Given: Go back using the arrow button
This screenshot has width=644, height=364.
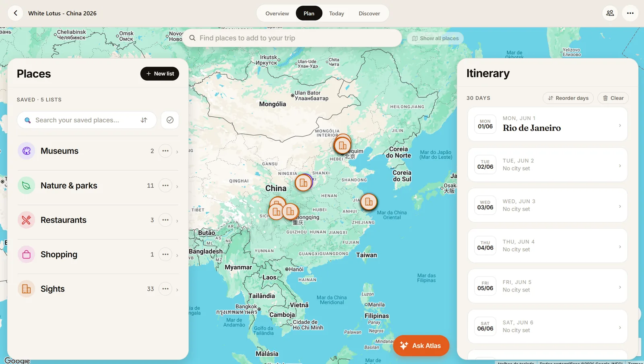Looking at the screenshot, I should coord(15,13).
